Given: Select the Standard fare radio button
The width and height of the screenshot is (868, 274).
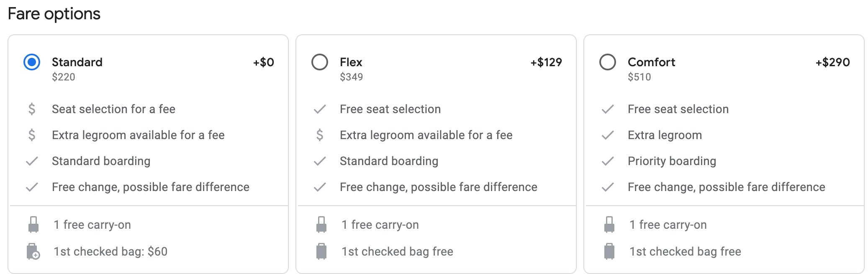Looking at the screenshot, I should [x=32, y=62].
